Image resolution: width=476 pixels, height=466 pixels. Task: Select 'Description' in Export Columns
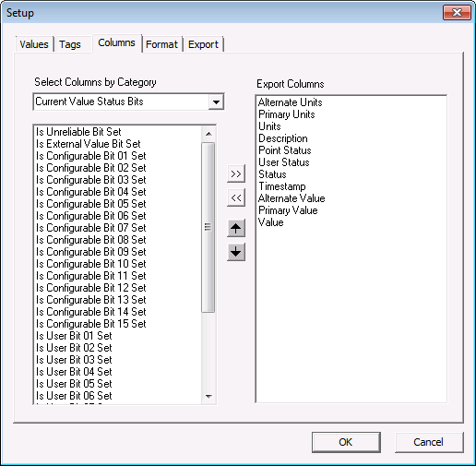[x=283, y=138]
